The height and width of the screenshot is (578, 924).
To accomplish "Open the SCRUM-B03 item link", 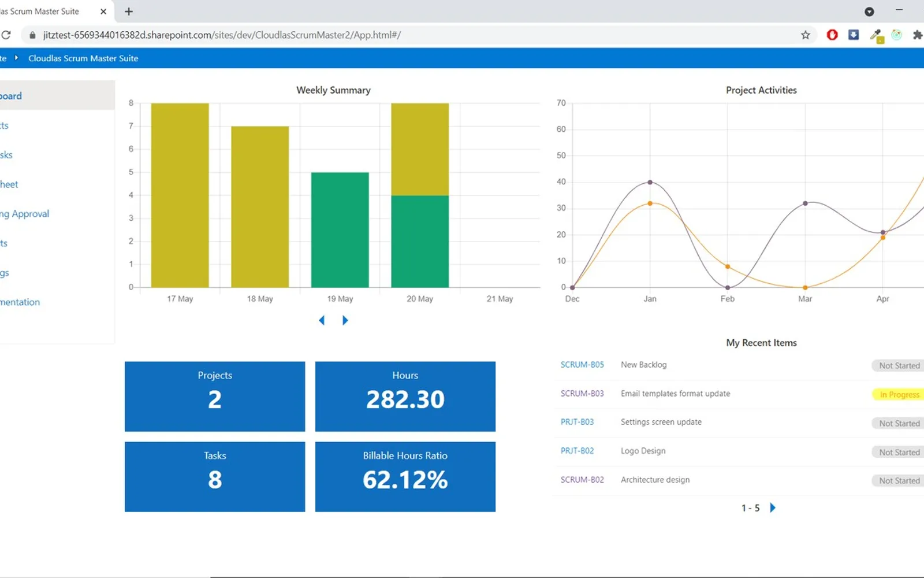I will tap(582, 394).
